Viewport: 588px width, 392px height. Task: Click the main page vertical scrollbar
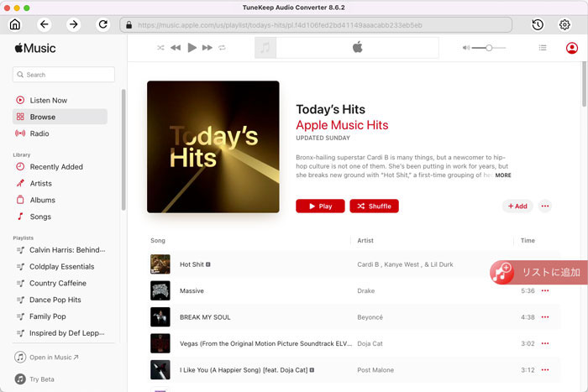click(584, 84)
